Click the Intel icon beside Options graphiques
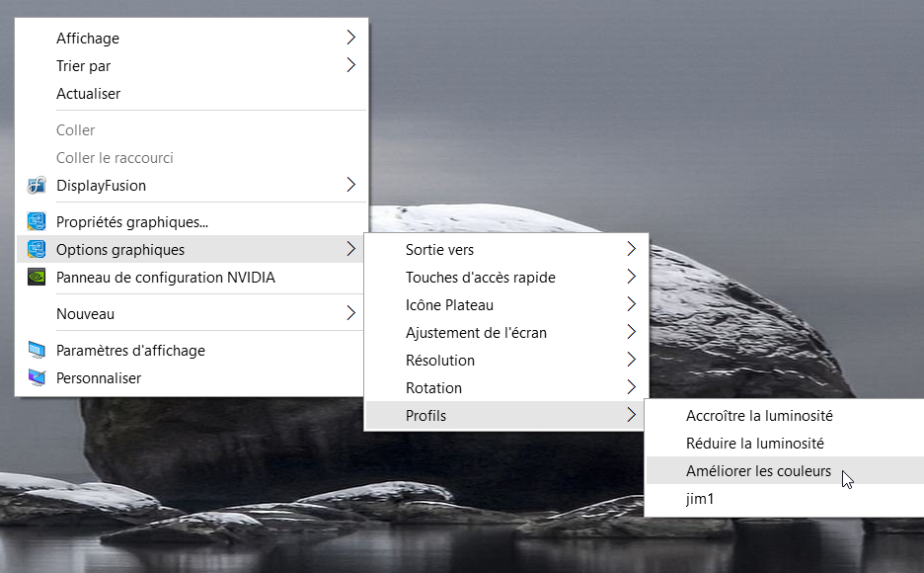Screen dimensions: 924x573 (x=37, y=249)
